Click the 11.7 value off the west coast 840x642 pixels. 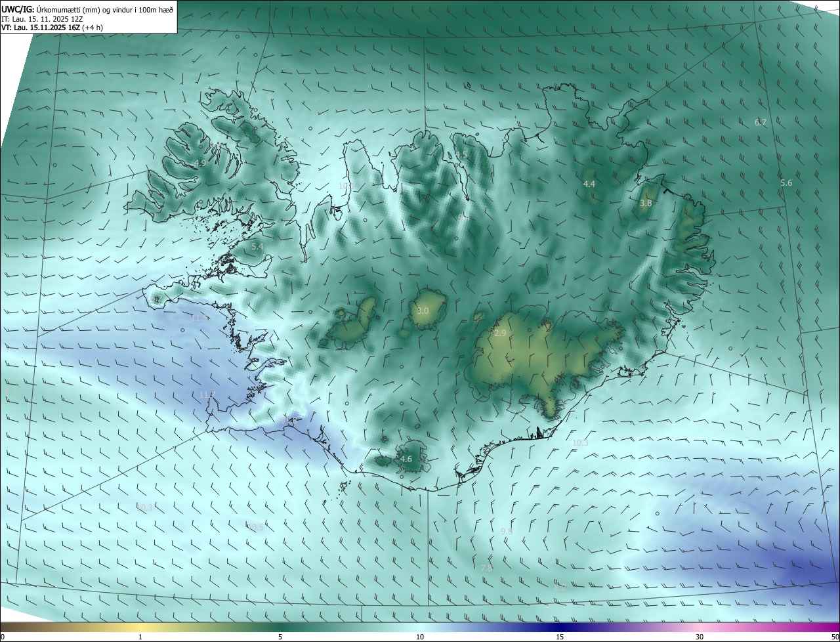[x=207, y=395]
